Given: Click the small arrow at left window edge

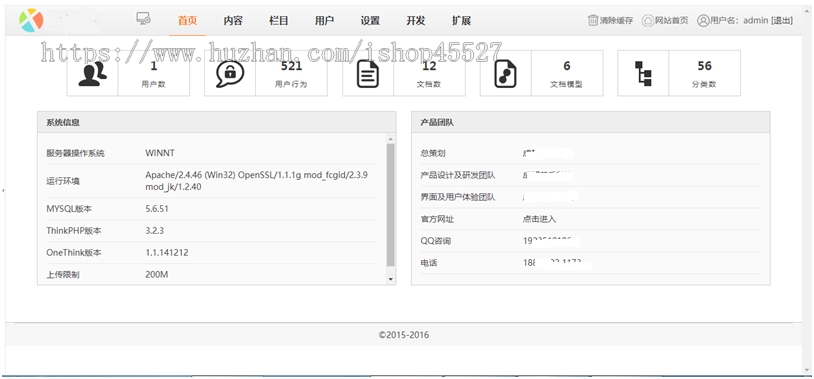Looking at the screenshot, I should 3,191.
